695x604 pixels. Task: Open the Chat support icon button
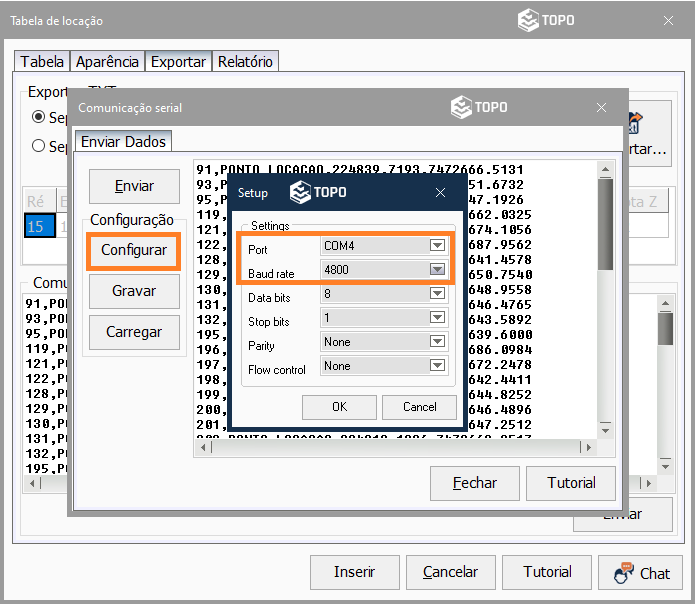pyautogui.click(x=641, y=572)
